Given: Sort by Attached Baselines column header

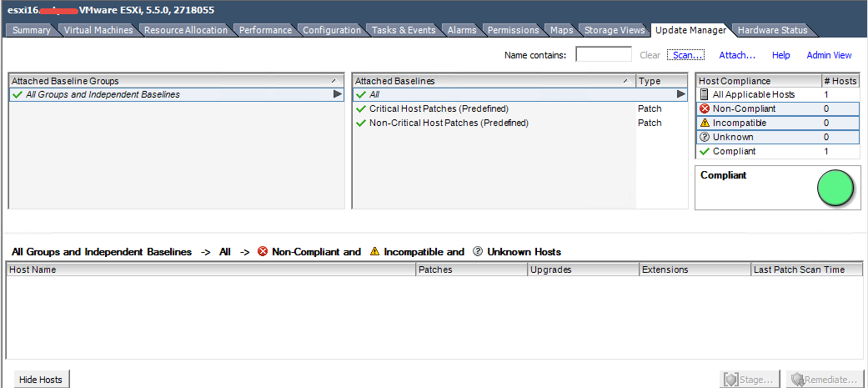Looking at the screenshot, I should pos(494,81).
